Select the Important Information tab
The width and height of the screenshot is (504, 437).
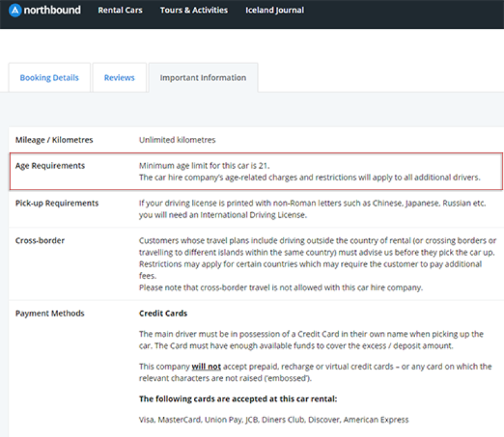[x=203, y=77]
